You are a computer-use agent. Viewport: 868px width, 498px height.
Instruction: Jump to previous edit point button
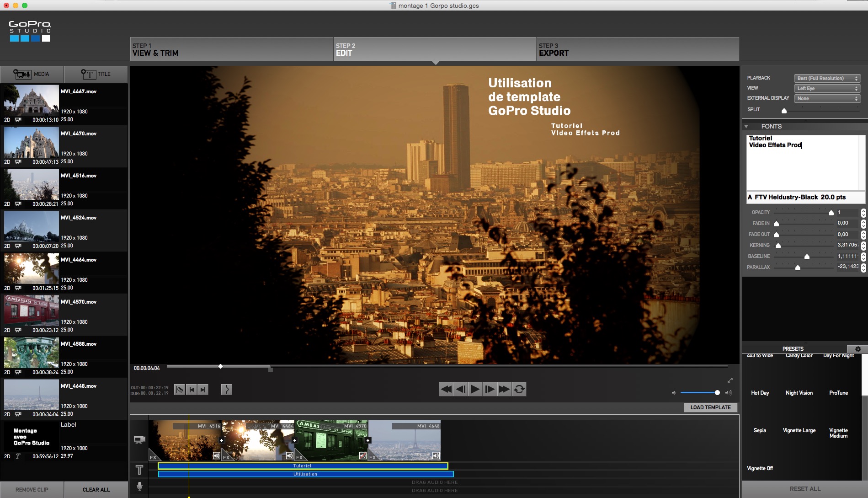pos(192,390)
